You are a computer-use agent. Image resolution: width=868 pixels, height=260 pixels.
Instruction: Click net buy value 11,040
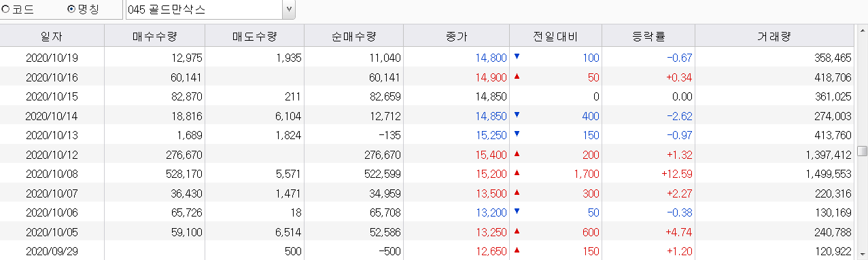(x=385, y=58)
